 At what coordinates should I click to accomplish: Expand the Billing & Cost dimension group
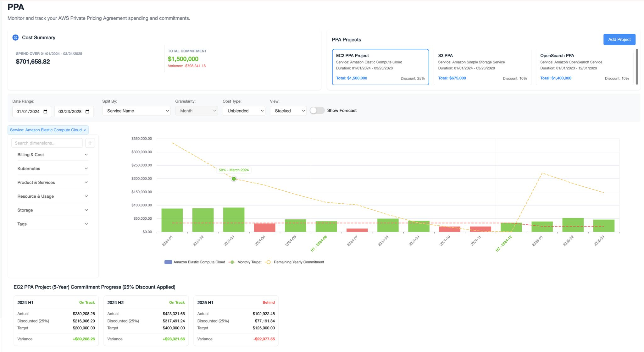click(x=53, y=155)
